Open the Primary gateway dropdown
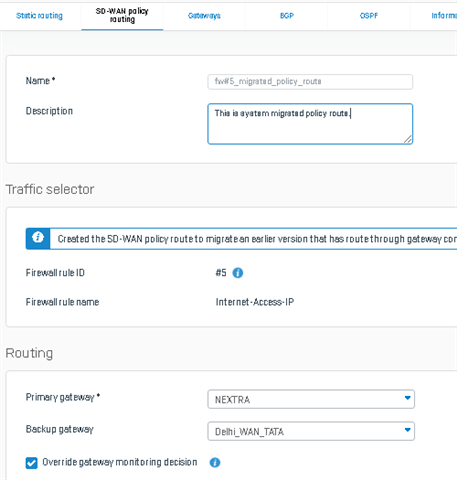Viewport: 457px width, 480px height. (311, 399)
